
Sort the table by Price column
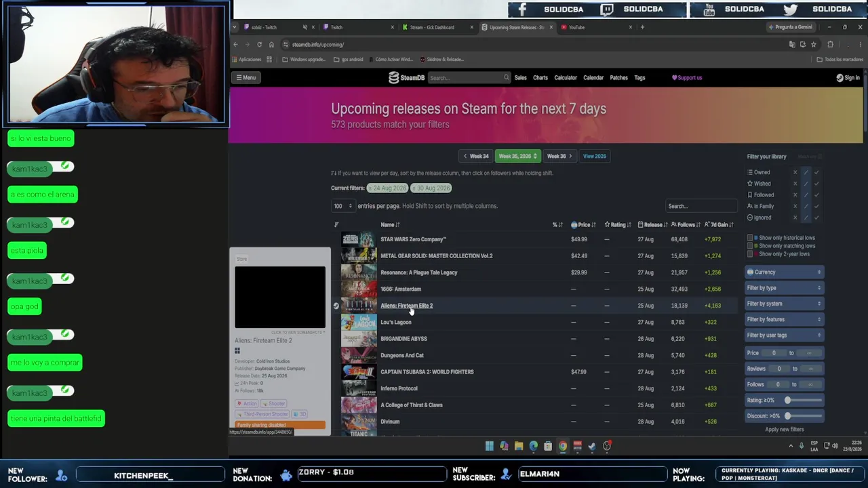click(583, 225)
